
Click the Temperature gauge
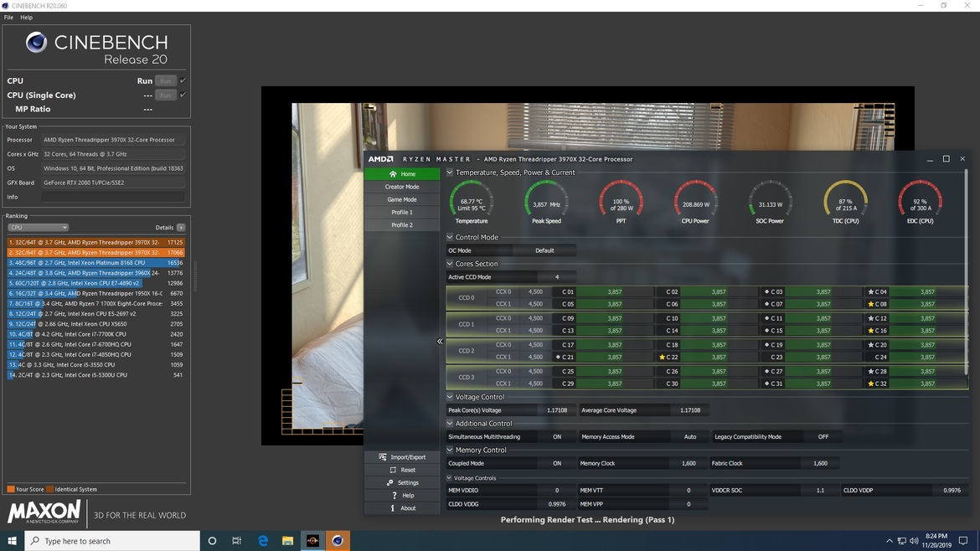(472, 202)
